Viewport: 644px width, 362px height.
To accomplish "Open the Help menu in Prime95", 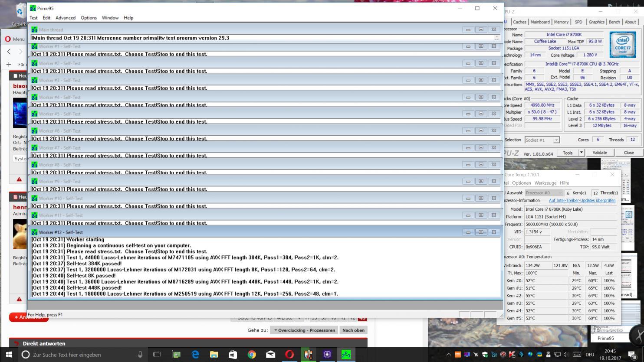I will point(128,18).
